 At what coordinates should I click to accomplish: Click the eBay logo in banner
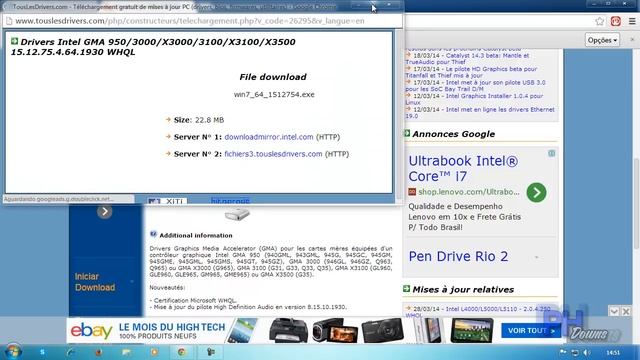tap(91, 331)
